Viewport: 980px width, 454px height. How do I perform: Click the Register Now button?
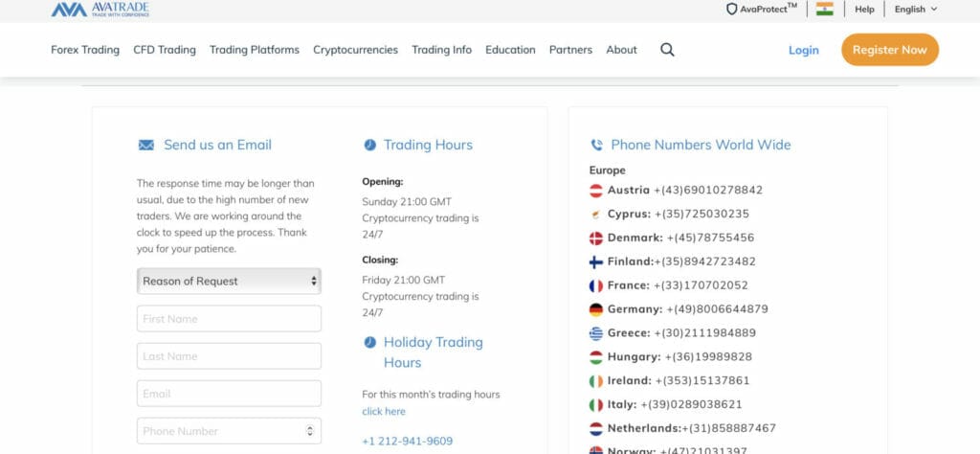point(890,50)
